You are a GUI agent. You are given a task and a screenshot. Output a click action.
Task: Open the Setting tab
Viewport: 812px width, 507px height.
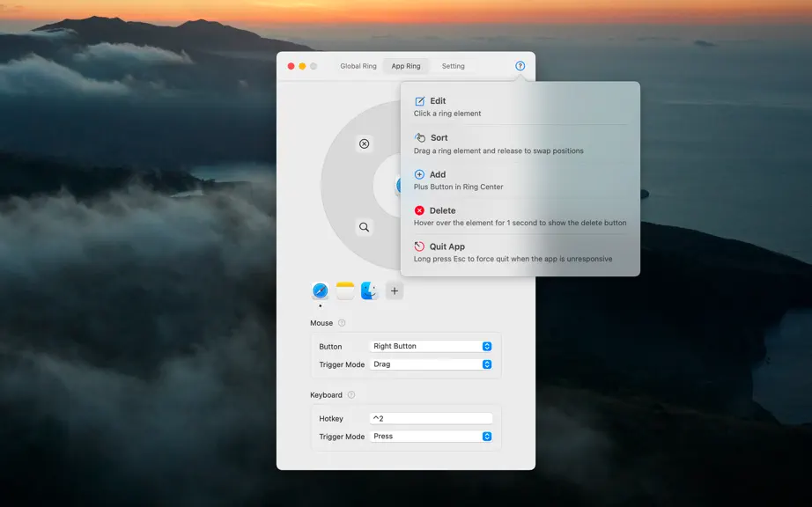(454, 66)
